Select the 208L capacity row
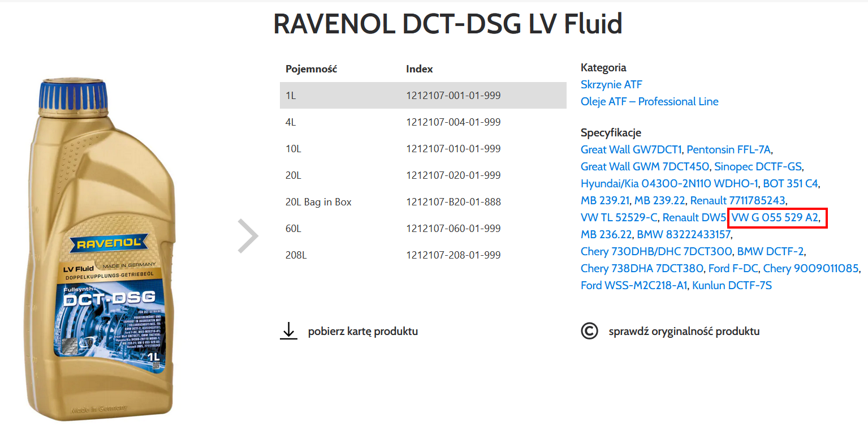 click(422, 255)
